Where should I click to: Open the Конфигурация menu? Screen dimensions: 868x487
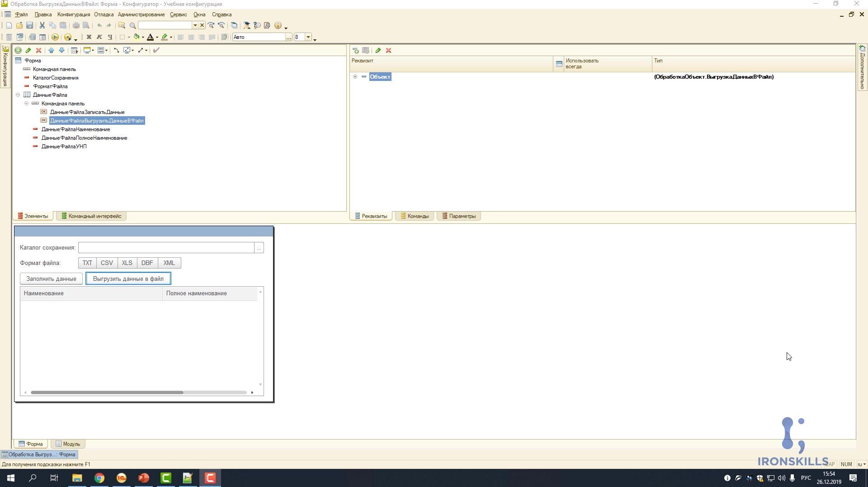(x=74, y=14)
